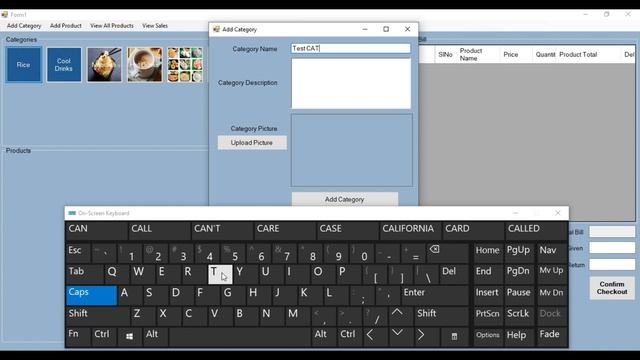Toggle the right Shift key
This screenshot has width=640, height=360.
click(442, 316)
